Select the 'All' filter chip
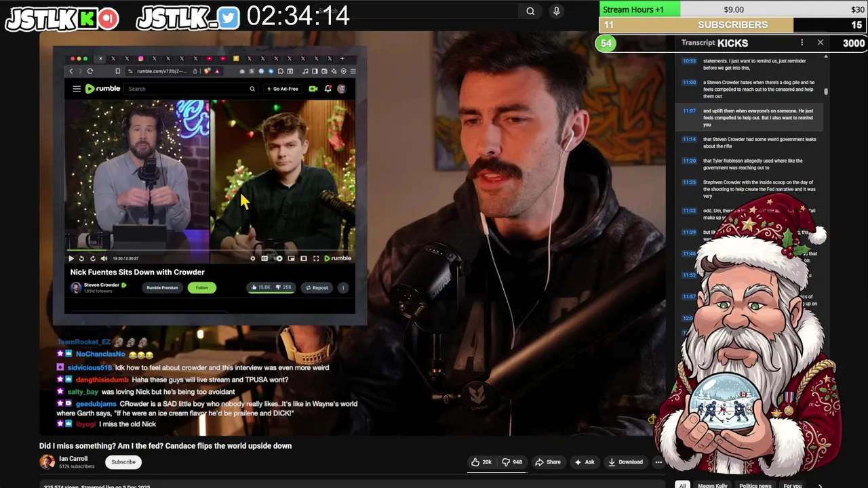Screen dimensions: 868x488 pyautogui.click(x=683, y=485)
